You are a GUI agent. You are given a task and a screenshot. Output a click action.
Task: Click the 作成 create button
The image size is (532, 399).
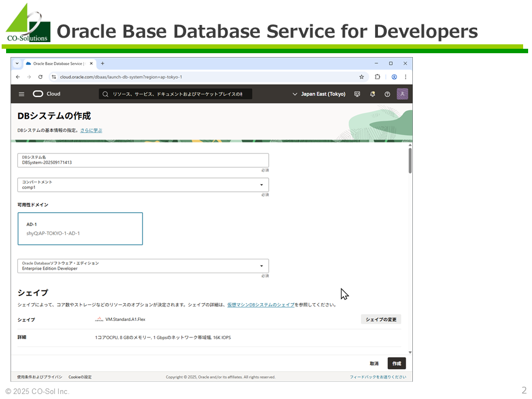[x=397, y=364]
